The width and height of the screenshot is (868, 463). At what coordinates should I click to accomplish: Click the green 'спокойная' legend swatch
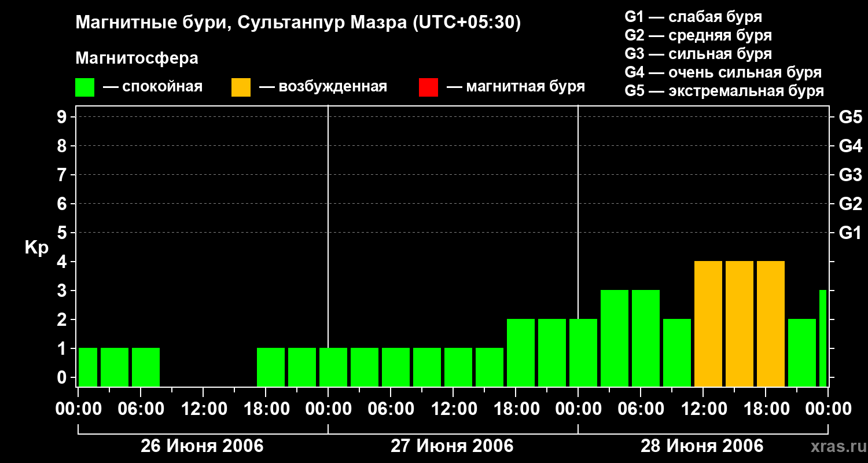[x=85, y=87]
